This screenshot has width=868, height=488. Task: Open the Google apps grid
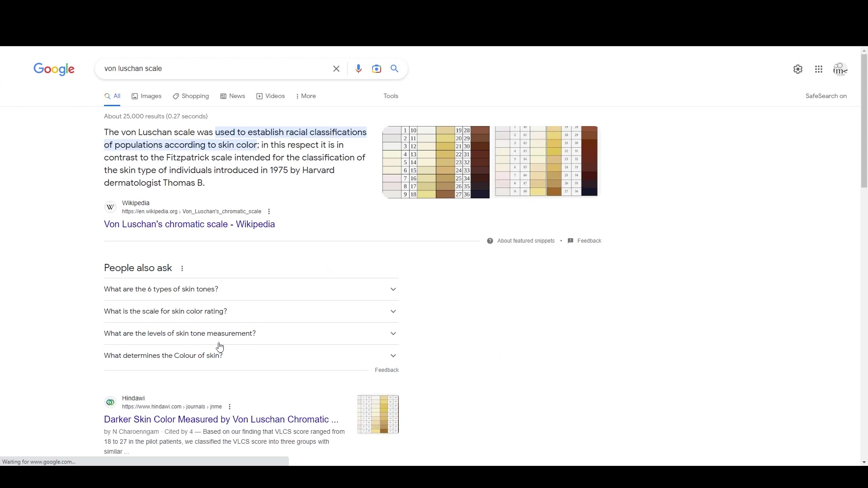point(819,69)
